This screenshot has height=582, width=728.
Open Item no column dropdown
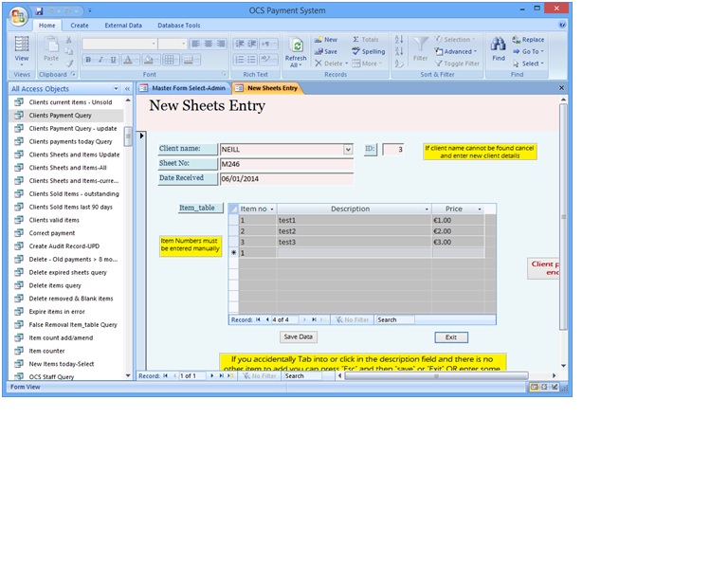click(x=272, y=209)
